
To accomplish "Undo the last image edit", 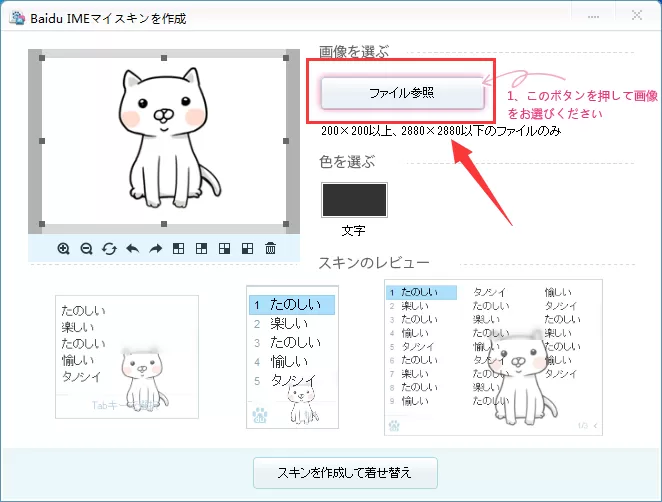I will coord(133,249).
